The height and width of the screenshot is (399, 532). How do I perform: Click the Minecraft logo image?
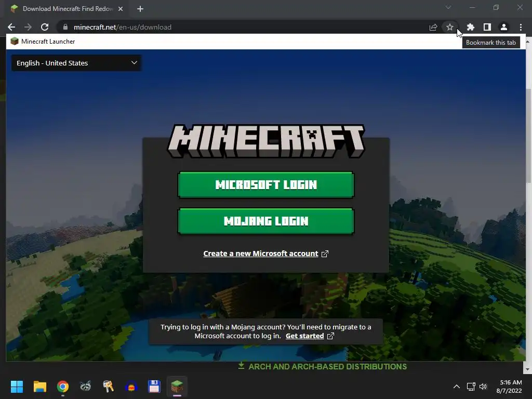click(x=266, y=141)
